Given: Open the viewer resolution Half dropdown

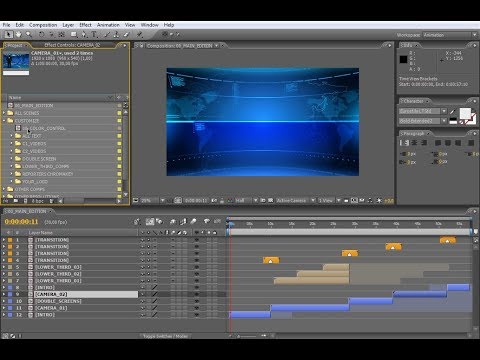Looking at the screenshot, I should 246,200.
